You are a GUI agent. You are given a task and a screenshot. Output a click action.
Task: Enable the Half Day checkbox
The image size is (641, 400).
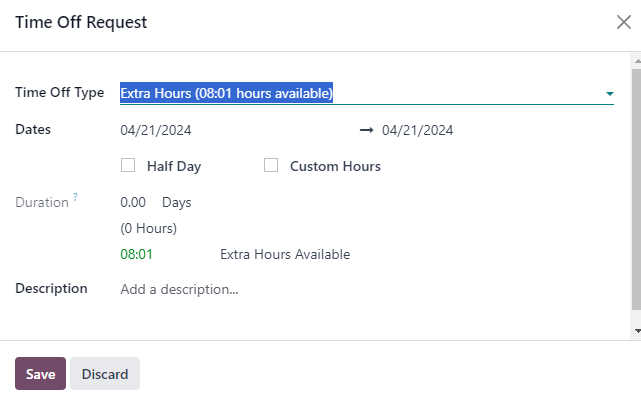click(128, 165)
